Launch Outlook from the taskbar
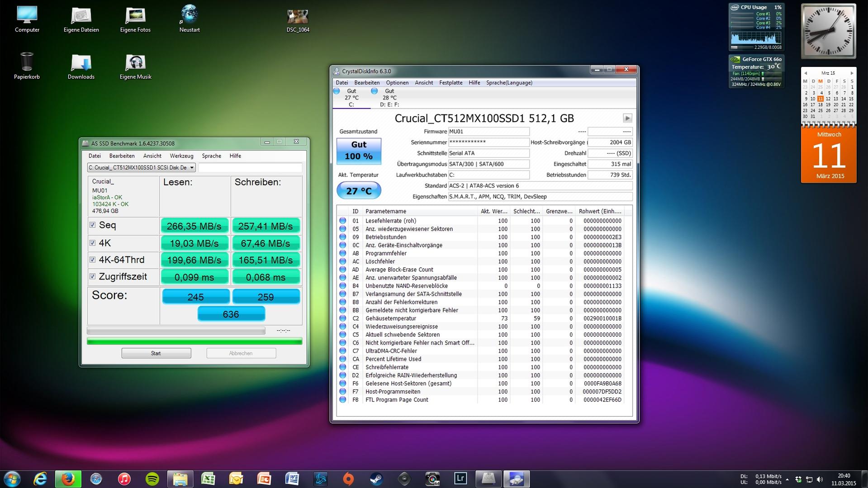868x488 pixels. coord(236,479)
